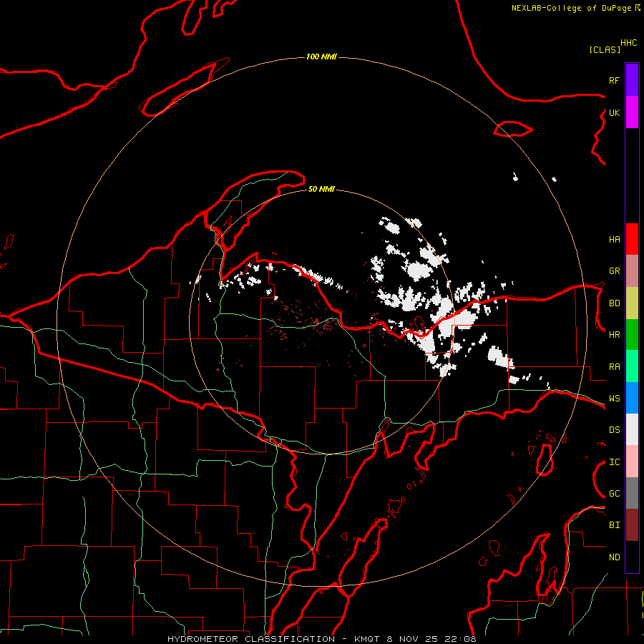Click the RA legend label
The image size is (644, 644).
[614, 367]
